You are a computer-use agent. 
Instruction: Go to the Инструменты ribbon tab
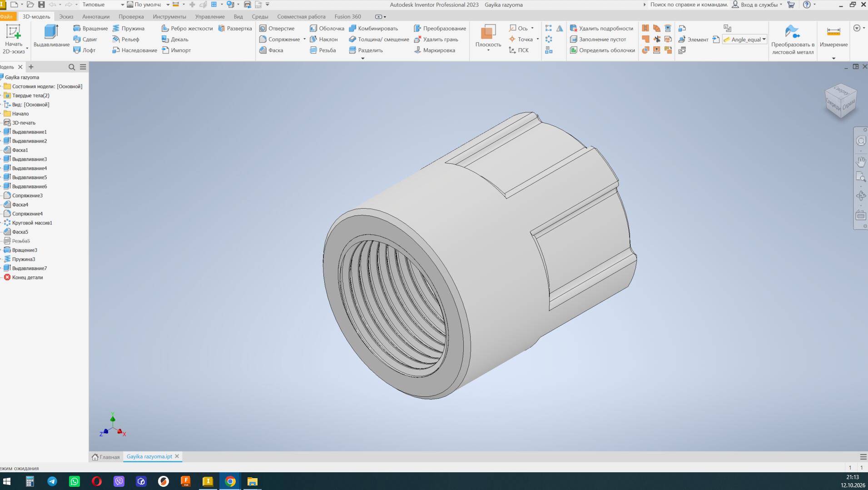pos(169,16)
